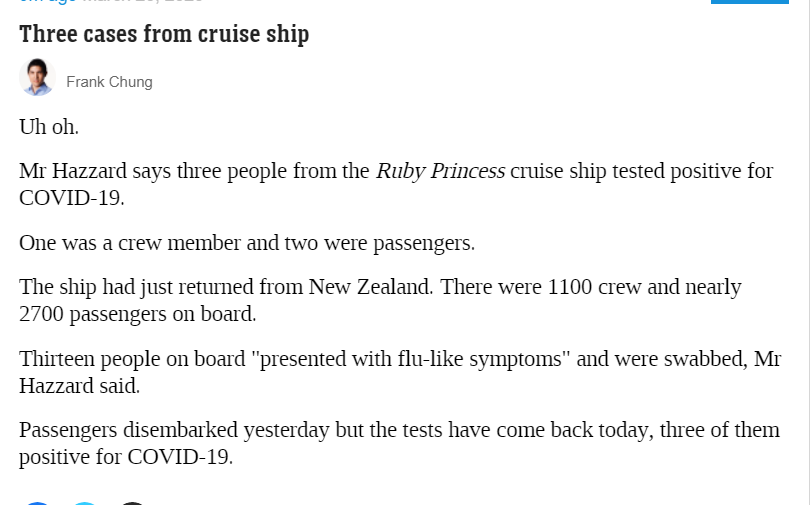Click the 'New Zealand' text in the article
The height and width of the screenshot is (505, 810).
click(x=370, y=287)
